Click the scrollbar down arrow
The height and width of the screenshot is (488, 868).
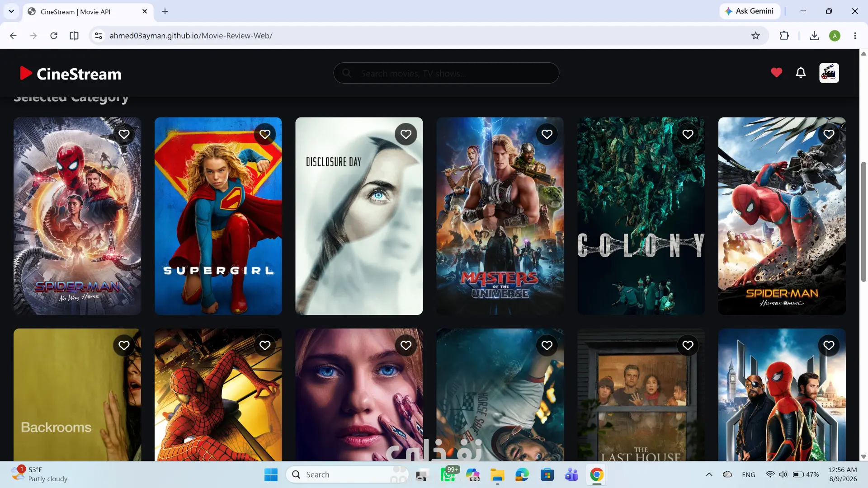(863, 457)
